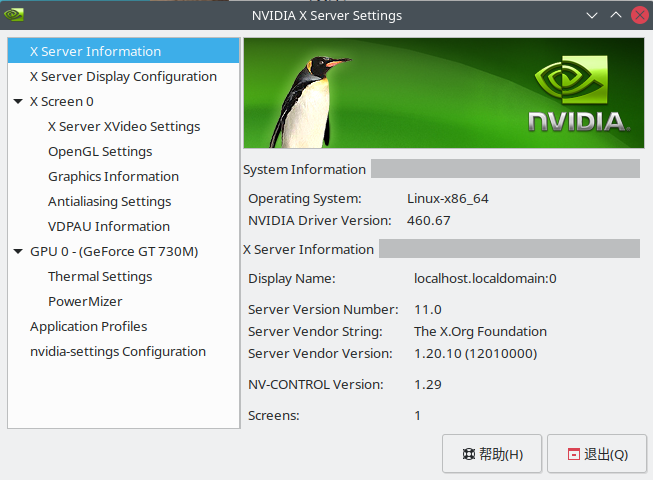Click the 1.20.10 (12010000) vendor version

click(x=476, y=353)
